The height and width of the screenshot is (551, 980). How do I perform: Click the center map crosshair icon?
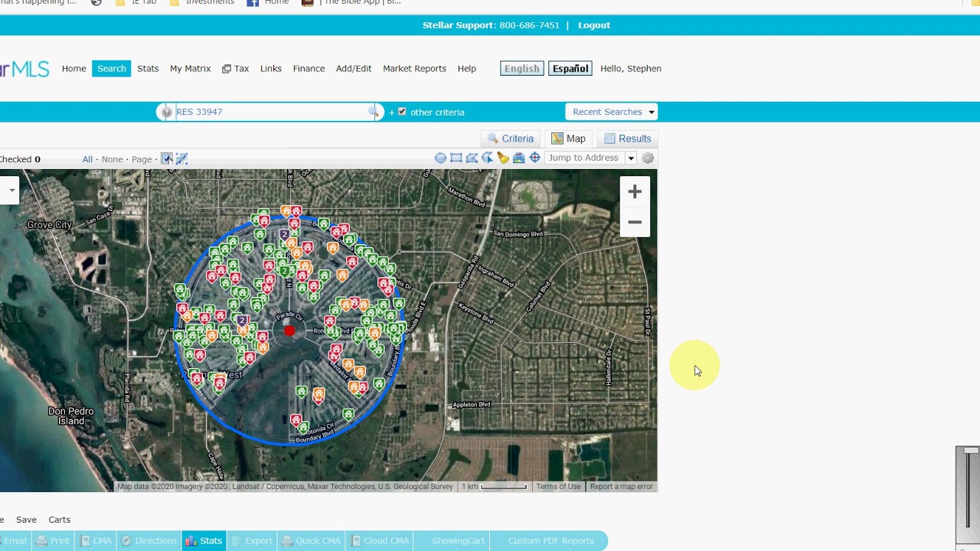(x=534, y=158)
